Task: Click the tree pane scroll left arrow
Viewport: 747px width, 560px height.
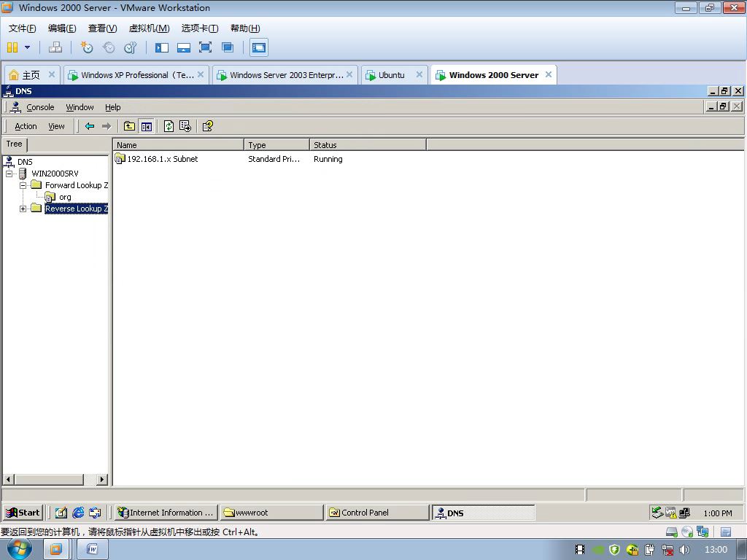Action: 9,479
